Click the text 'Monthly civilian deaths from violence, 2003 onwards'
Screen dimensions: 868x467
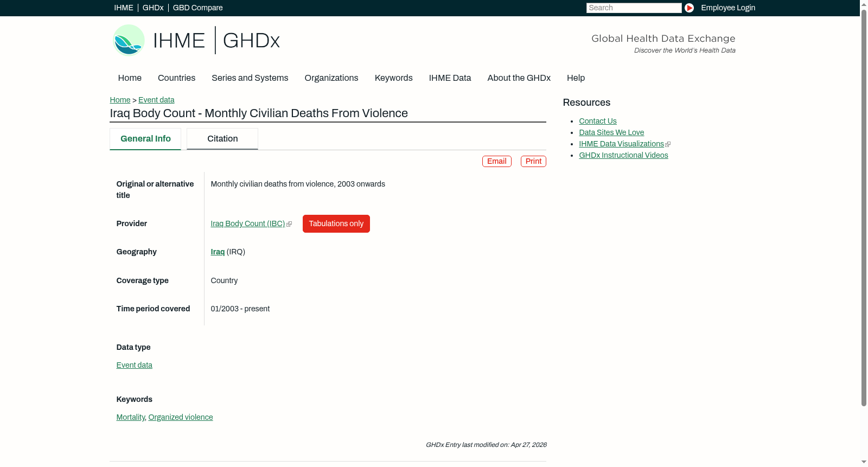298,184
